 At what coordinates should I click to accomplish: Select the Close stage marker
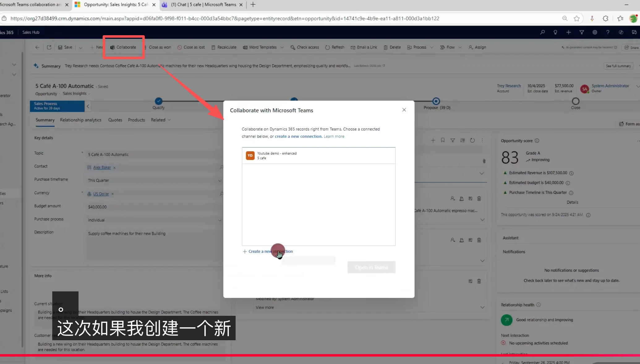click(576, 101)
